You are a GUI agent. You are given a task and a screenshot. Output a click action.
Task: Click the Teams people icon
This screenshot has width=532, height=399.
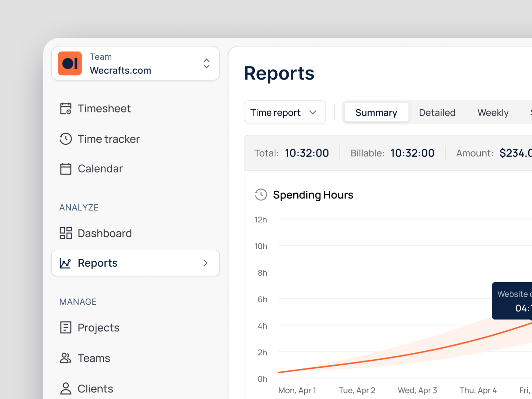coord(66,358)
